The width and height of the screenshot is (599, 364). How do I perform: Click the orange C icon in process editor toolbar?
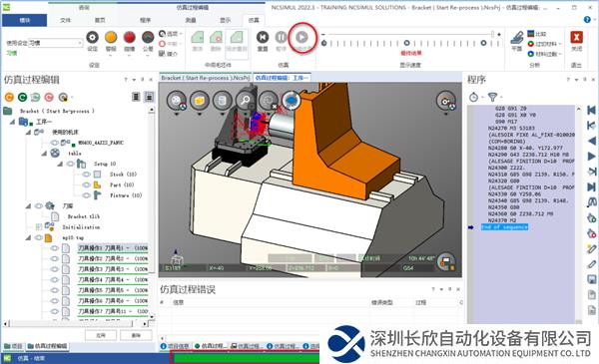tap(9, 97)
